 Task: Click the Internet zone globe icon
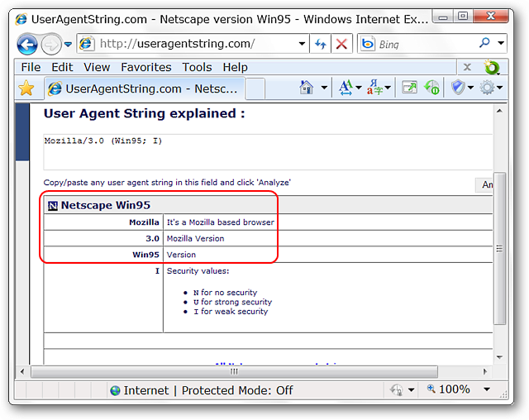(116, 391)
